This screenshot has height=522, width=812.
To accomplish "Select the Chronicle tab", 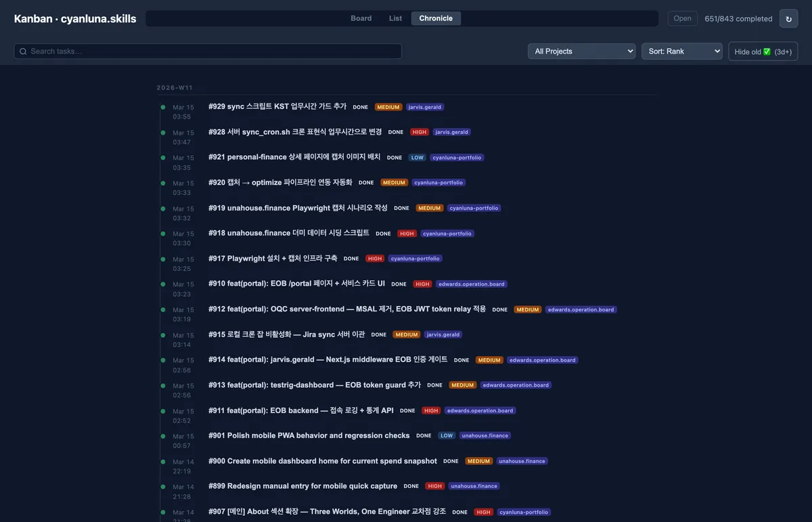I will [436, 18].
